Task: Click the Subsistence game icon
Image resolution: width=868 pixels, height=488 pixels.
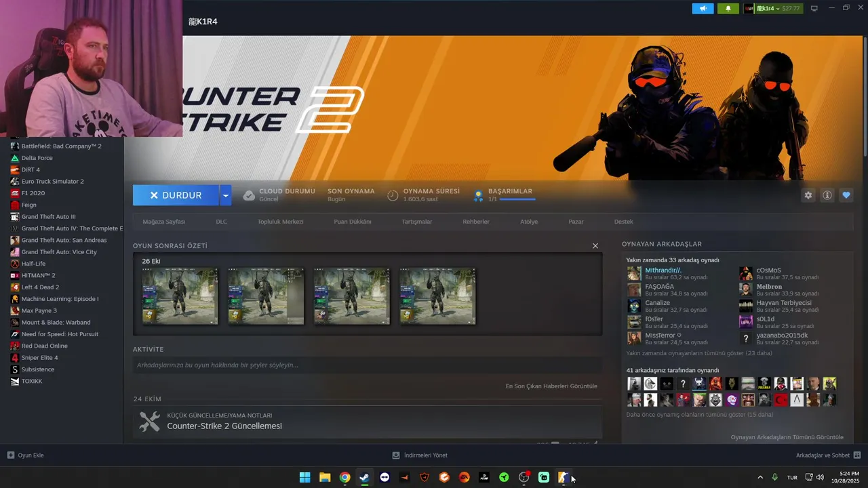Action: 15,369
